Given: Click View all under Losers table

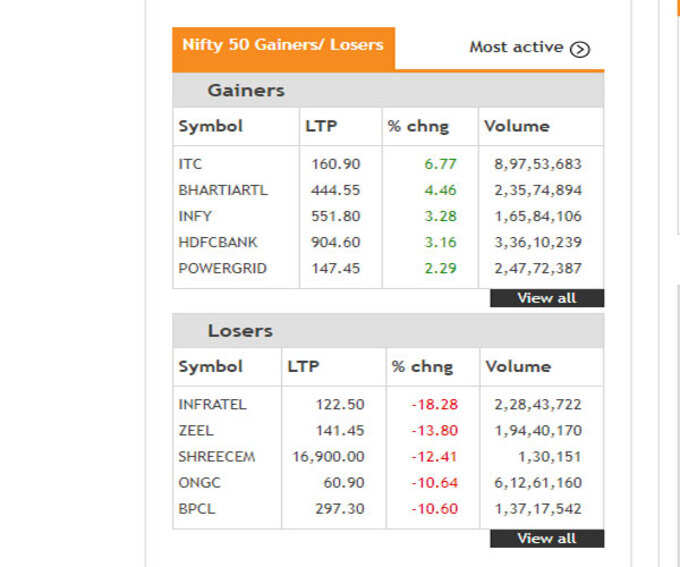Looking at the screenshot, I should 547,538.
